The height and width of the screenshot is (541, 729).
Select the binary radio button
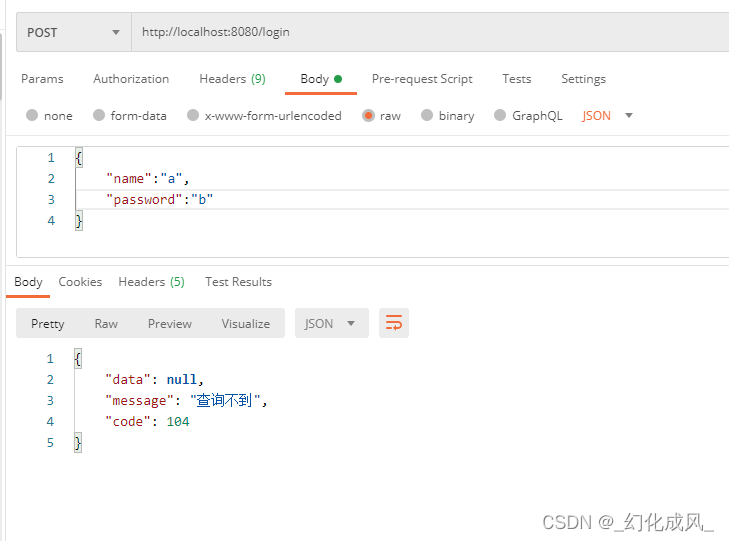click(x=427, y=115)
